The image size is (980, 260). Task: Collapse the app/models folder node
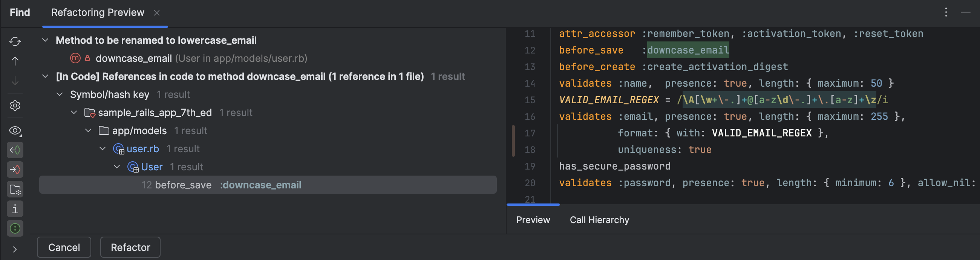click(x=88, y=130)
